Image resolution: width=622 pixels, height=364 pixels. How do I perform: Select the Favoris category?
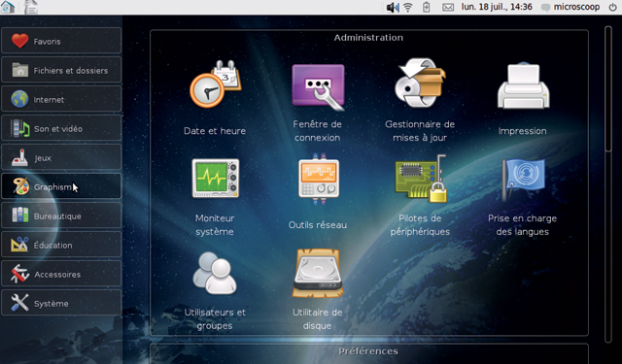click(x=61, y=41)
